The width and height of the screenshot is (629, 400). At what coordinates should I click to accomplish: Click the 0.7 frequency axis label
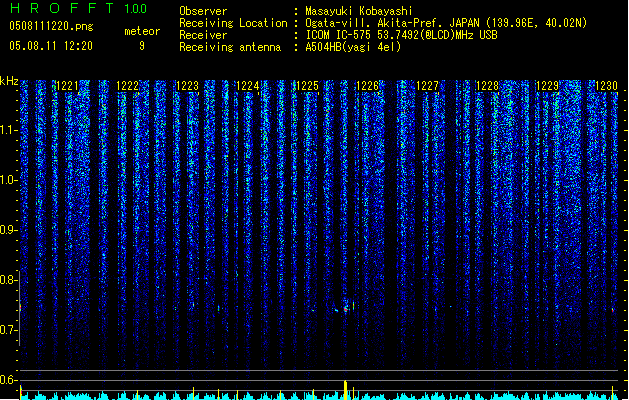pos(8,330)
